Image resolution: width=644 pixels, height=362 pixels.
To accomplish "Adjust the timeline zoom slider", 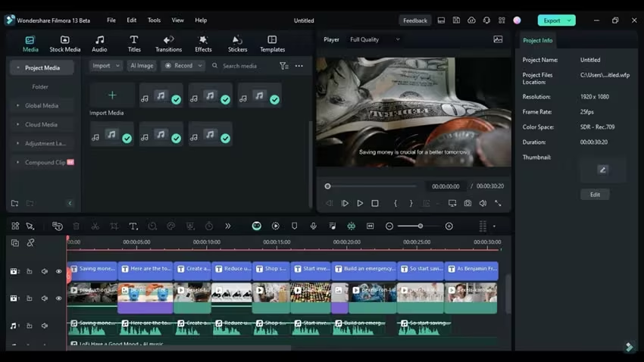I will 420,226.
